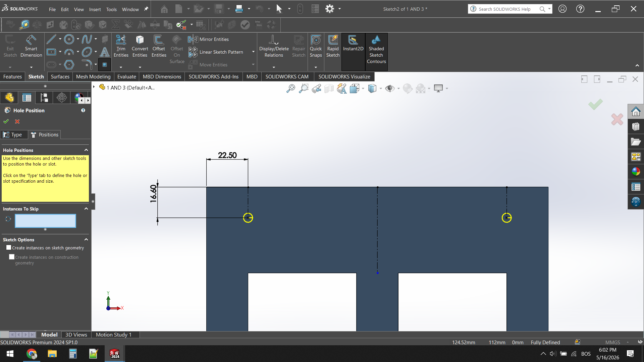Open the Options gear icon
Image resolution: width=644 pixels, height=362 pixels.
click(x=330, y=9)
